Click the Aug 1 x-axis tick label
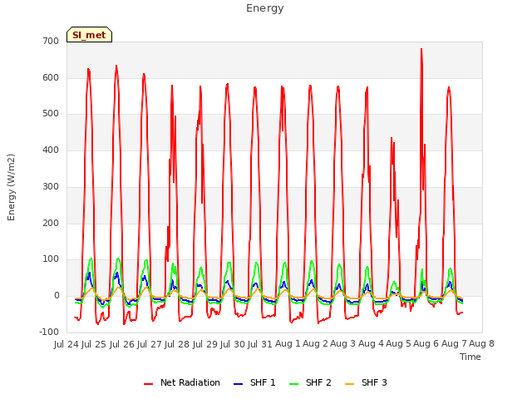This screenshot has height=399, width=532. (x=288, y=343)
